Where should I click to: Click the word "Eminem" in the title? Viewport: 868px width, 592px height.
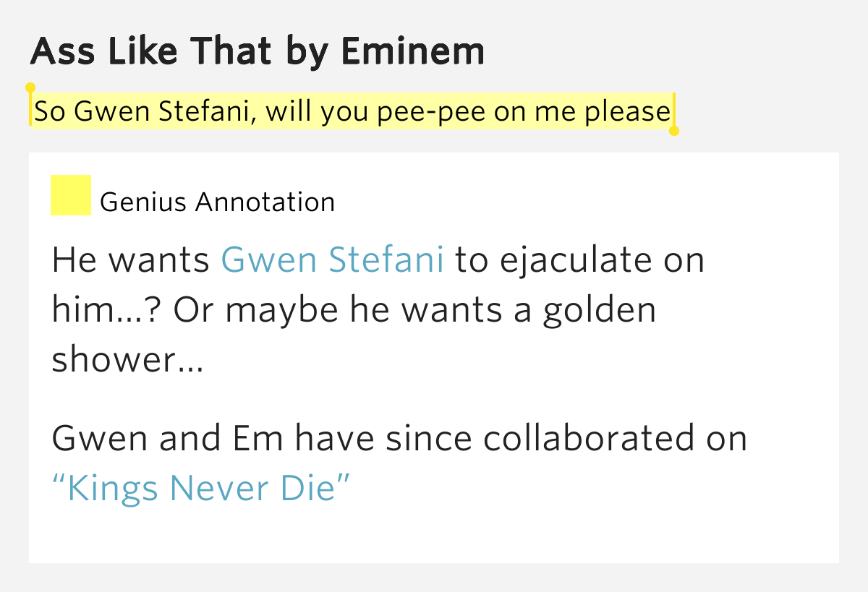(x=412, y=51)
